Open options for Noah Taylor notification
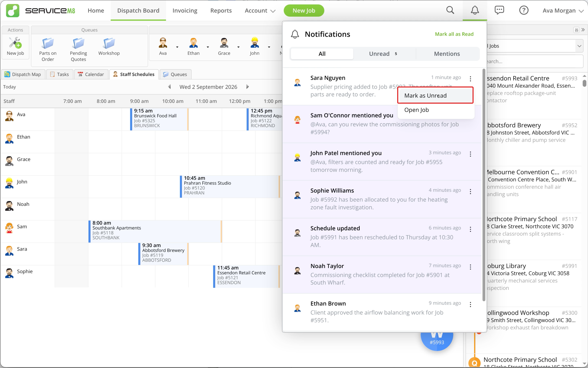The image size is (588, 368). 470,267
